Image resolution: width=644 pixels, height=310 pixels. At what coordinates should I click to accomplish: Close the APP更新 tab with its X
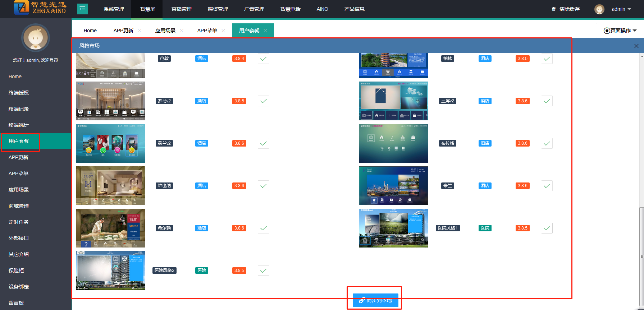click(x=140, y=31)
